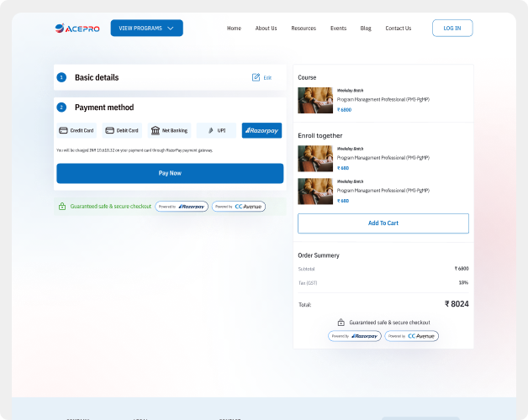The image size is (528, 420).
Task: Expand the View Programs dropdown
Action: [146, 29]
